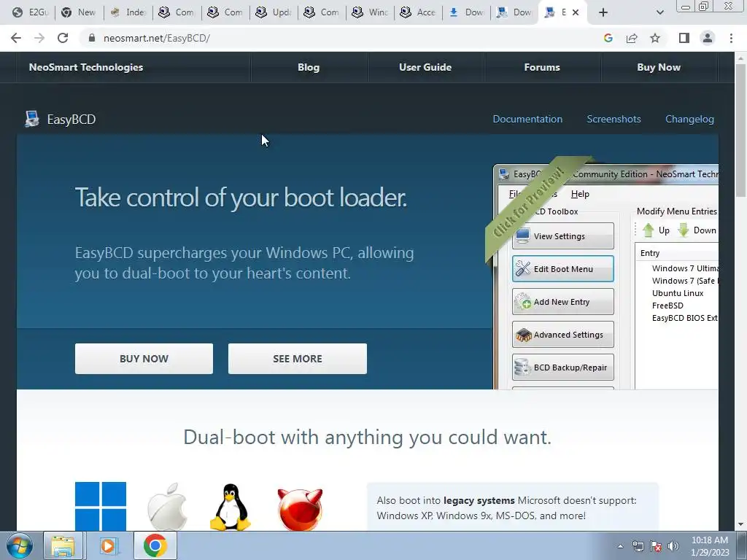The height and width of the screenshot is (560, 747).
Task: Switch to the Winc tab
Action: 370,12
